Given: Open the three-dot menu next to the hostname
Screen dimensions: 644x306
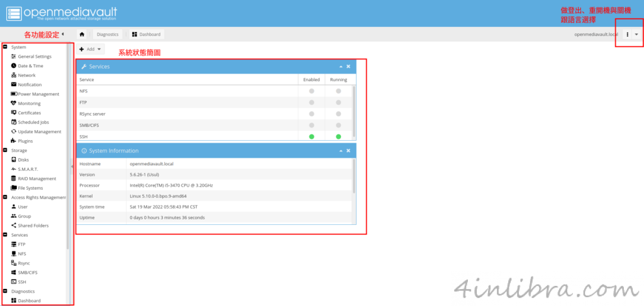Looking at the screenshot, I should point(628,35).
